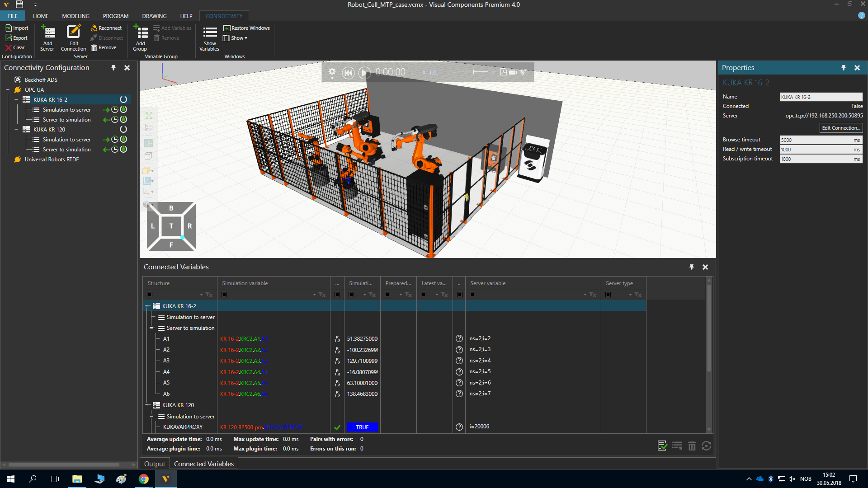Click the Edit Connection... properties button
The width and height of the screenshot is (868, 488).
840,128
